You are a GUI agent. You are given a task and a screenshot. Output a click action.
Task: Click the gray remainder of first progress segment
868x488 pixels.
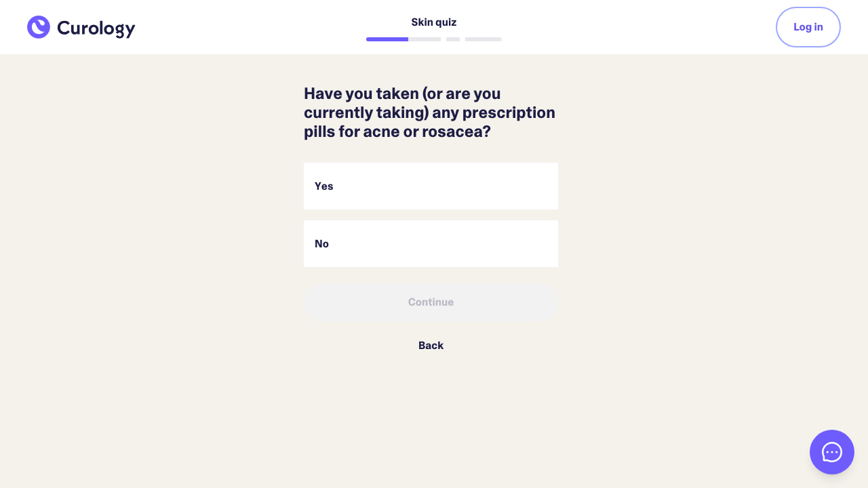425,39
